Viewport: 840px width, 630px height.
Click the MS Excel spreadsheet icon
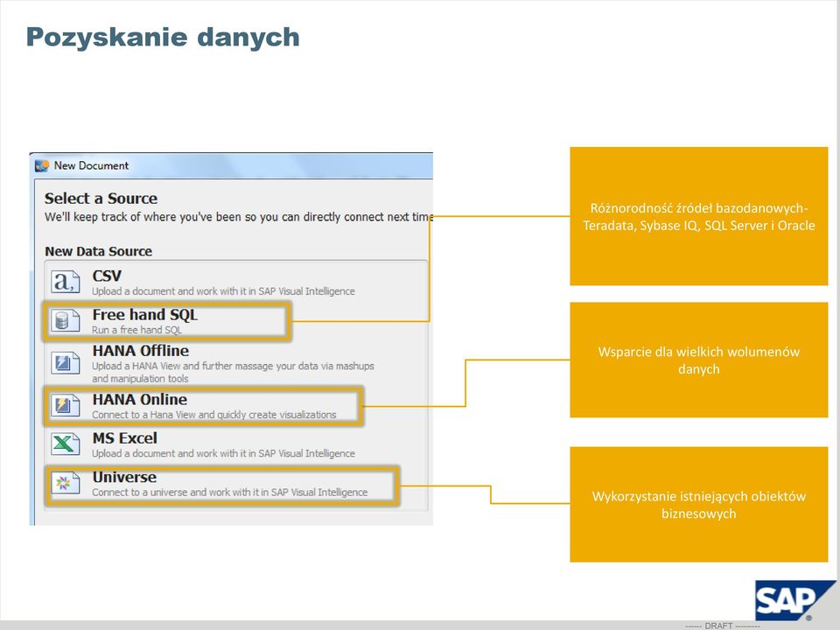(x=66, y=444)
